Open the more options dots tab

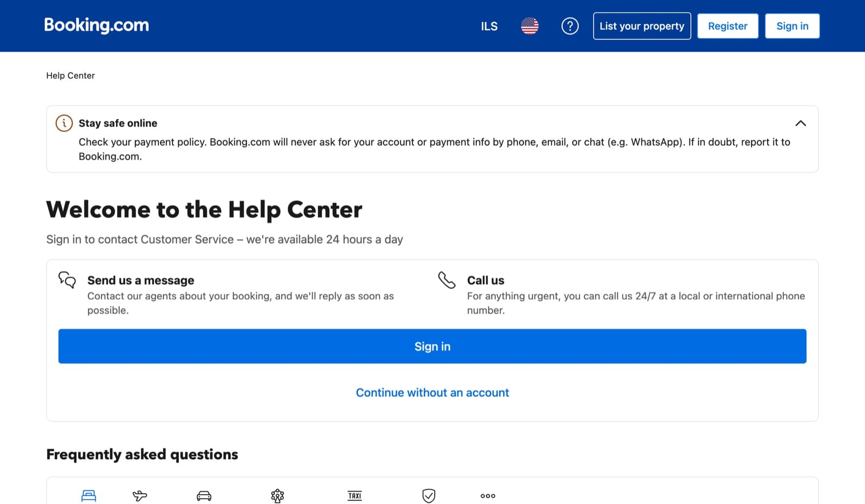click(x=488, y=495)
